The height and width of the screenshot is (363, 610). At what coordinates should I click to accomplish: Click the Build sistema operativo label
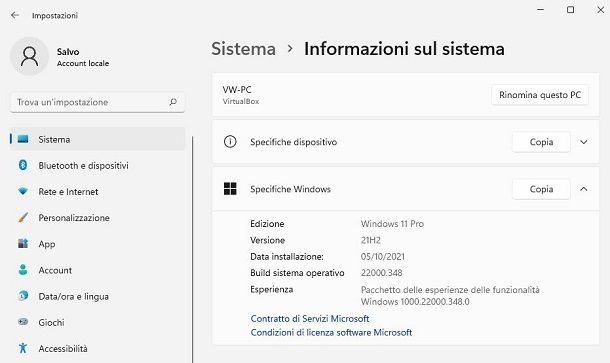point(297,273)
